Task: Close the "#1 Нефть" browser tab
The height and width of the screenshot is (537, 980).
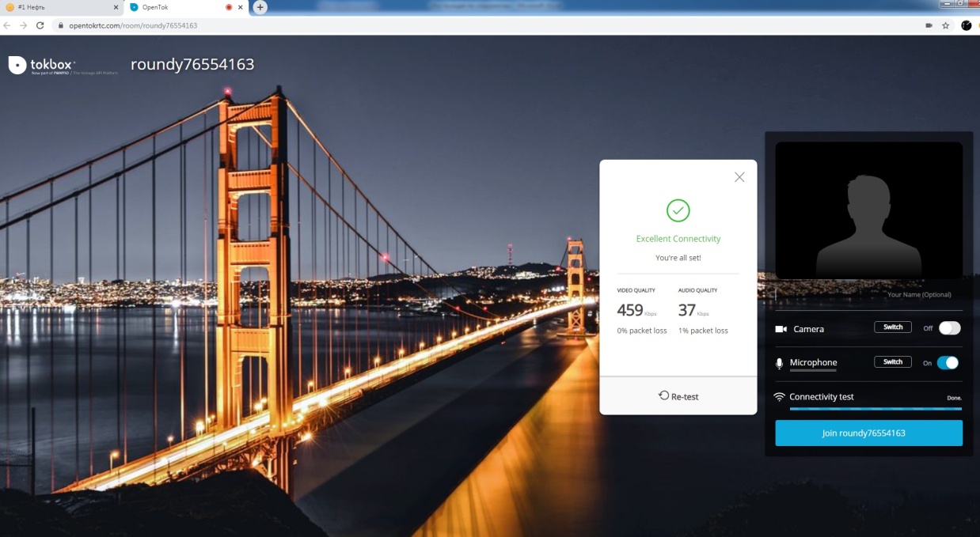Action: (x=116, y=7)
